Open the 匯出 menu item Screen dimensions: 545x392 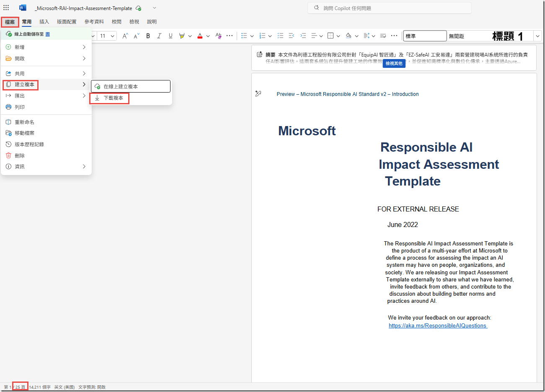(46, 95)
